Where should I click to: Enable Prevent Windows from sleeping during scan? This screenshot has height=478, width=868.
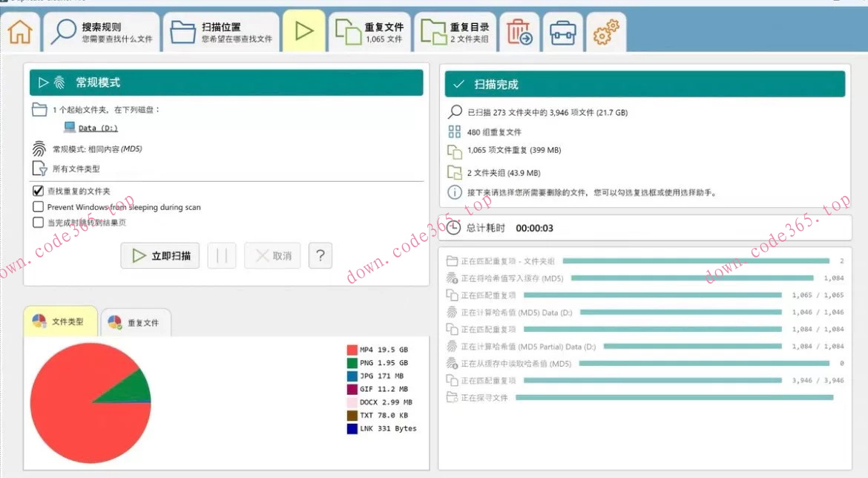(39, 207)
